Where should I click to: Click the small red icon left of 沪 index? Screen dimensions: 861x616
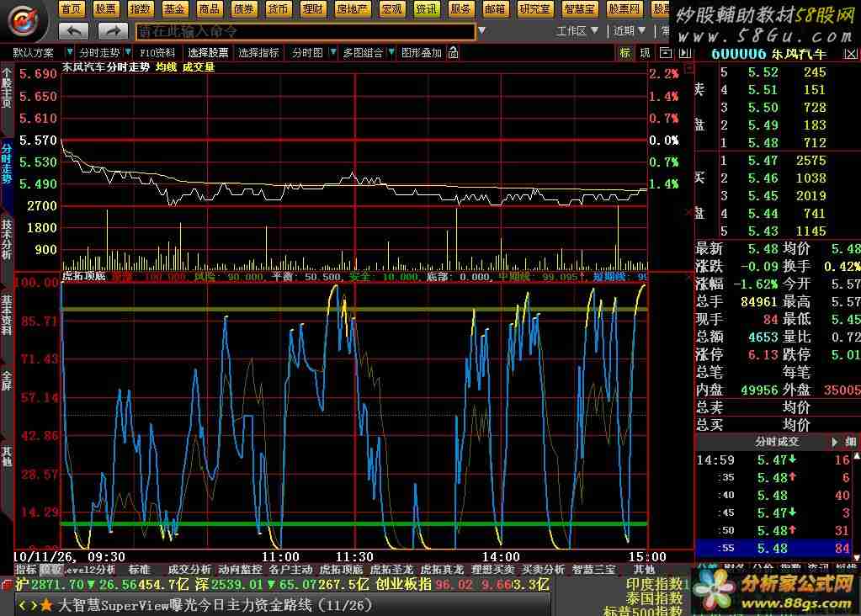(x=7, y=584)
